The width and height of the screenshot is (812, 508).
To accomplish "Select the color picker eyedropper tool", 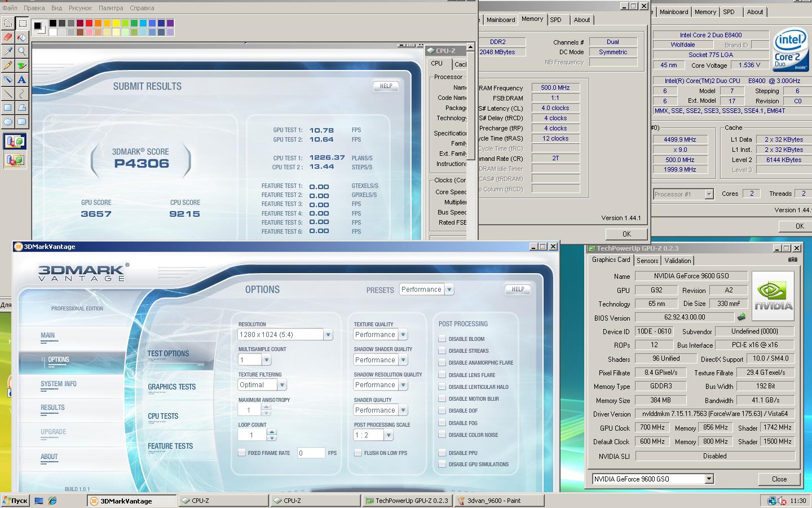I will [8, 51].
